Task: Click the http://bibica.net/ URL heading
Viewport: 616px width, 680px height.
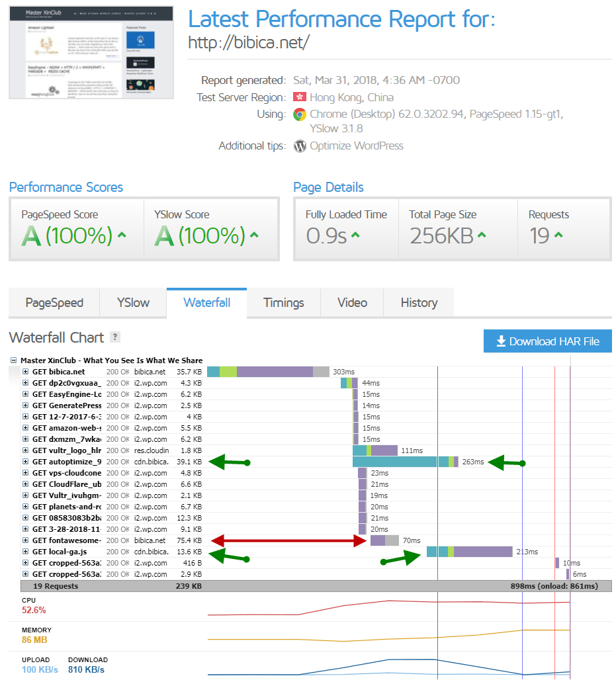Action: click(x=249, y=42)
